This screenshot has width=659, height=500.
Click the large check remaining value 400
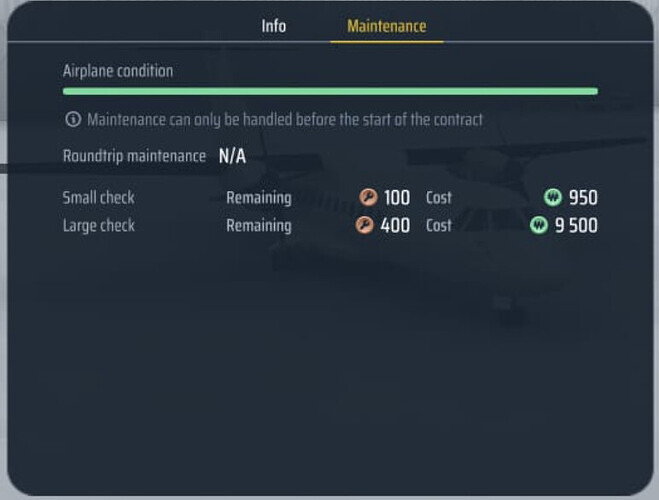(395, 226)
